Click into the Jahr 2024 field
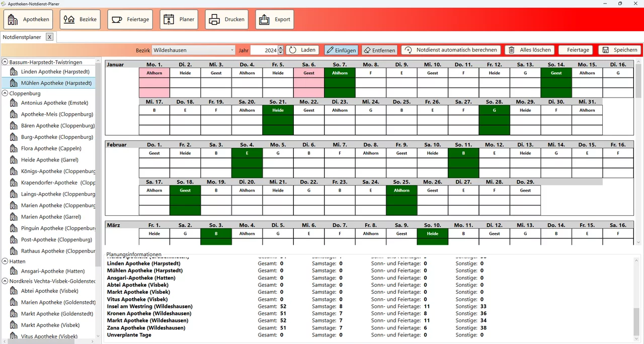The image size is (644, 344). (264, 50)
